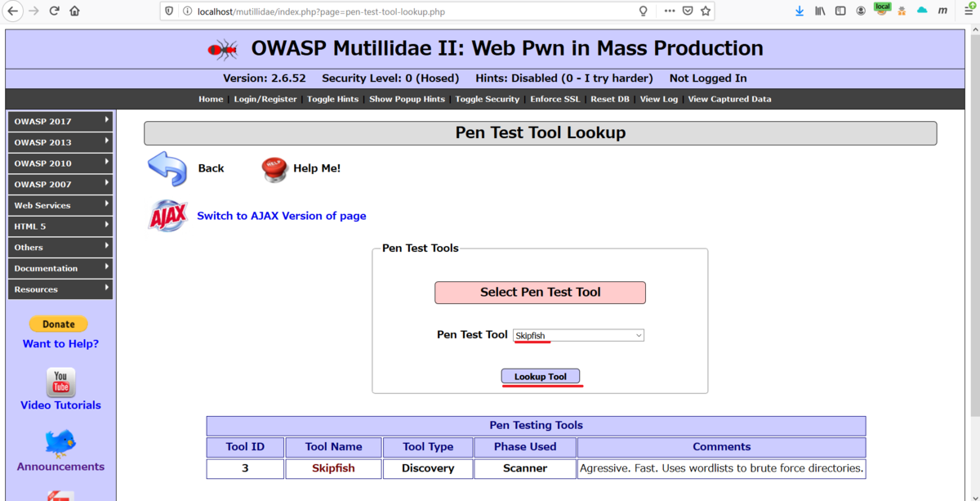Viewport: 980px width, 501px height.
Task: View site information icon in address bar
Action: point(187,11)
